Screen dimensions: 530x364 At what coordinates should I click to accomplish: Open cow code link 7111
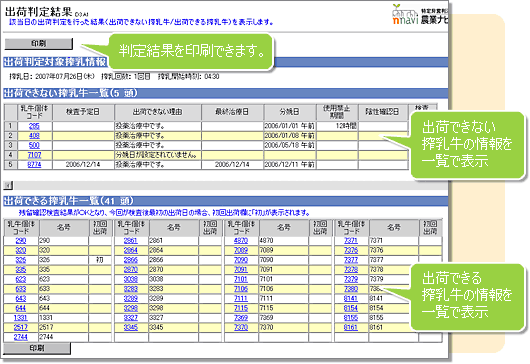241,298
